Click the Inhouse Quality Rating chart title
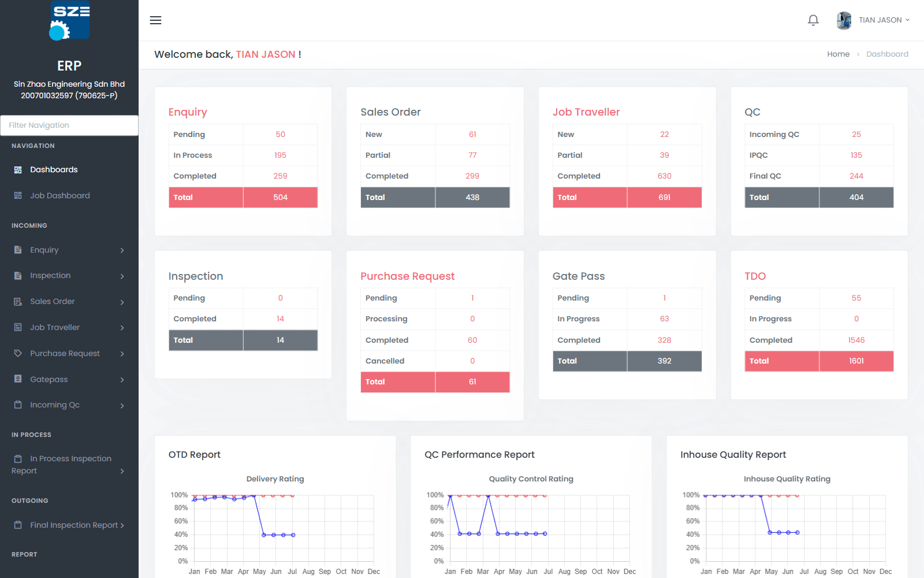924x578 pixels. point(787,479)
